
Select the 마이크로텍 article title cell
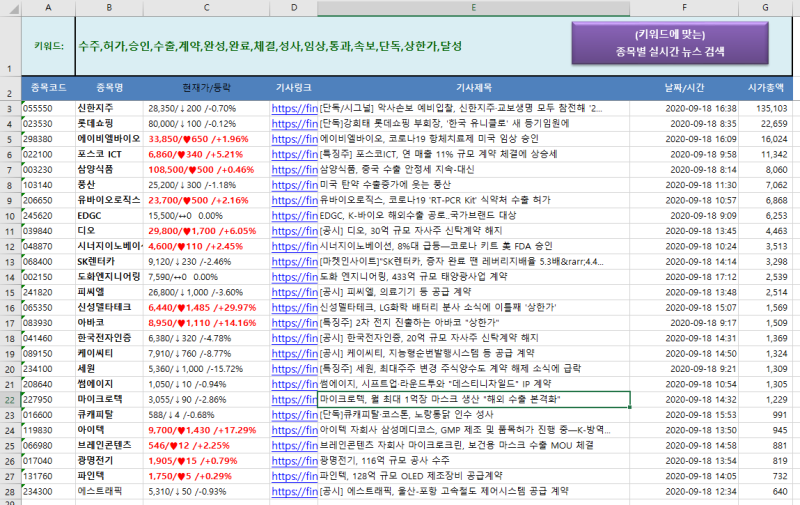[473, 399]
